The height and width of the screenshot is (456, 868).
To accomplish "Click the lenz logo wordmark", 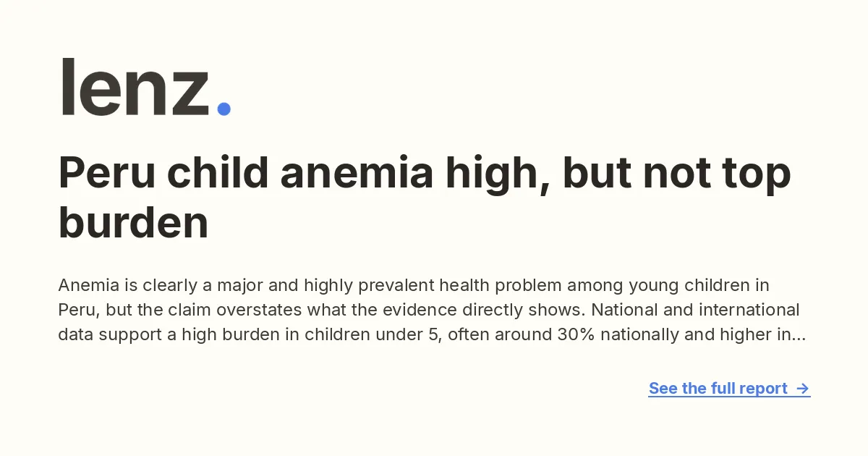I will click(x=145, y=87).
